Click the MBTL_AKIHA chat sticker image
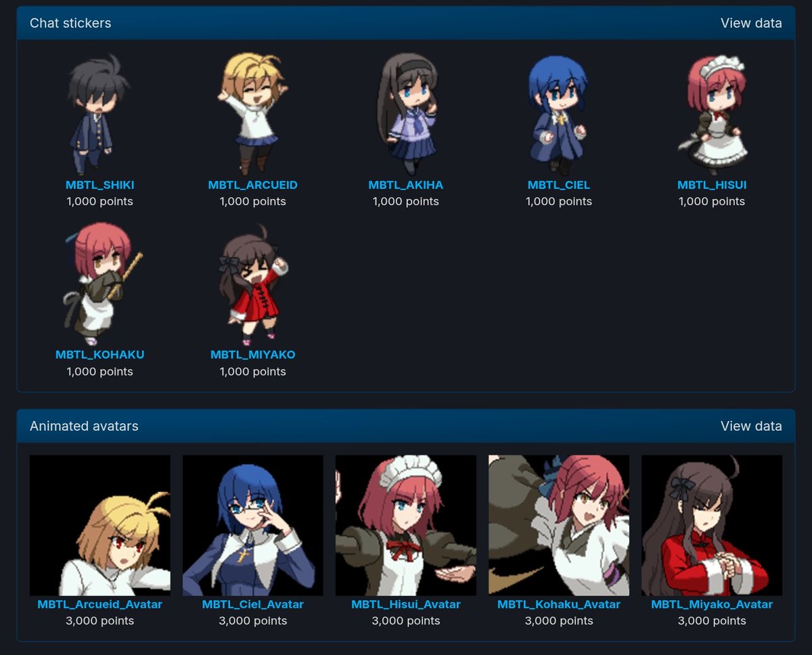812x655 pixels. [406, 114]
